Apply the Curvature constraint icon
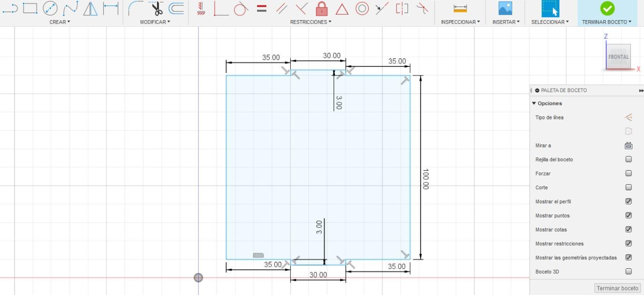644x295 pixels. pyautogui.click(x=423, y=8)
